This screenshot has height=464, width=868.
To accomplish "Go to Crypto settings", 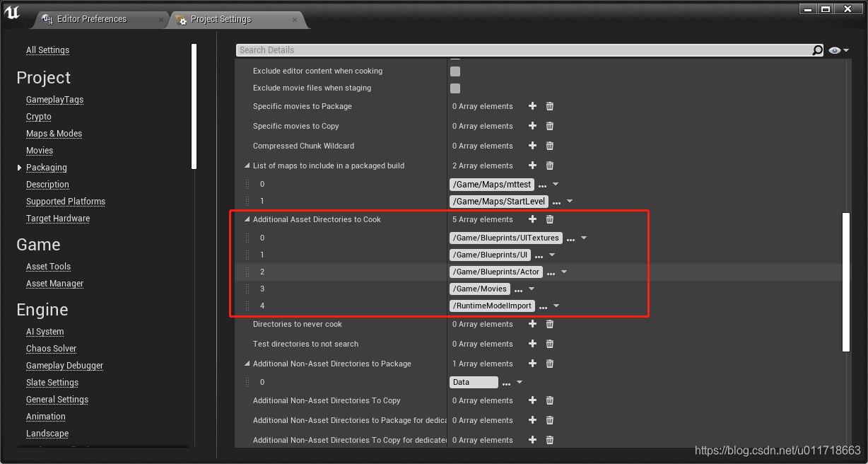I will coord(39,117).
